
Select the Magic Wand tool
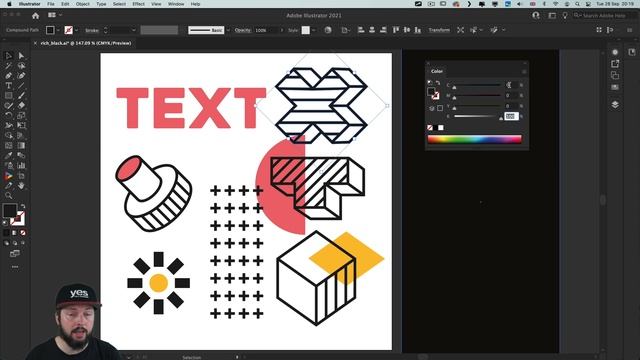pyautogui.click(x=9, y=65)
